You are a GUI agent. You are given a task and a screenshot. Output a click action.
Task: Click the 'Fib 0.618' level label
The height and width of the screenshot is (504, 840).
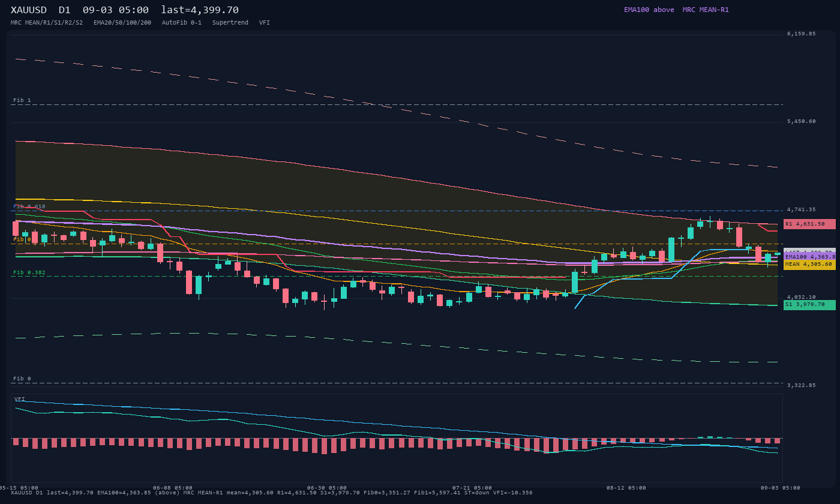pos(29,206)
